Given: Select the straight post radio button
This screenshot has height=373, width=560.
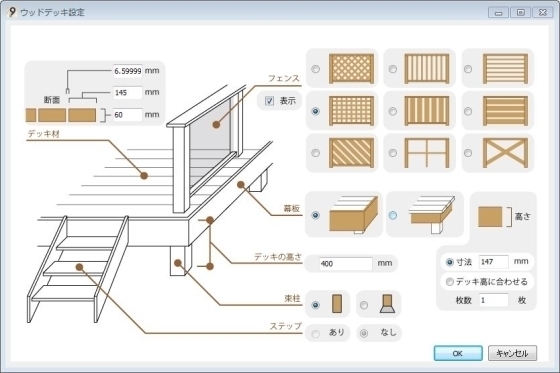Looking at the screenshot, I should pyautogui.click(x=315, y=305).
